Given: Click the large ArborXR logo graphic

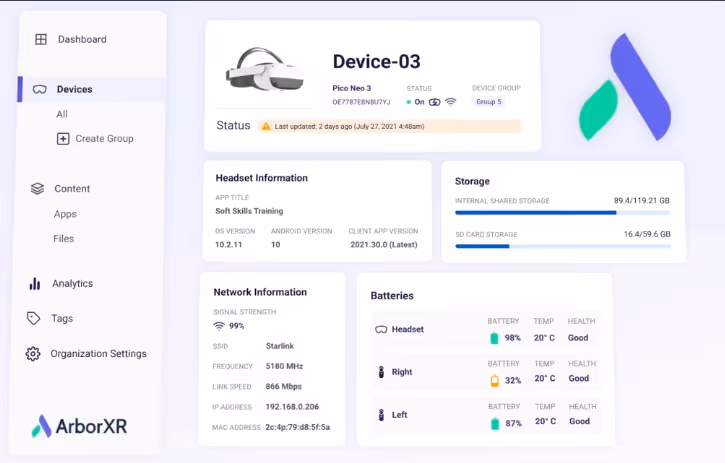Looking at the screenshot, I should click(625, 87).
